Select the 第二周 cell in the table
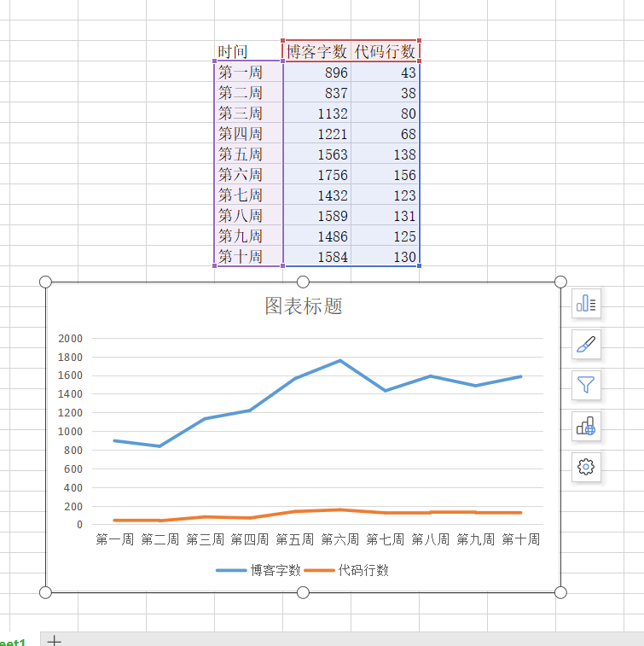The width and height of the screenshot is (644, 646). 249,92
